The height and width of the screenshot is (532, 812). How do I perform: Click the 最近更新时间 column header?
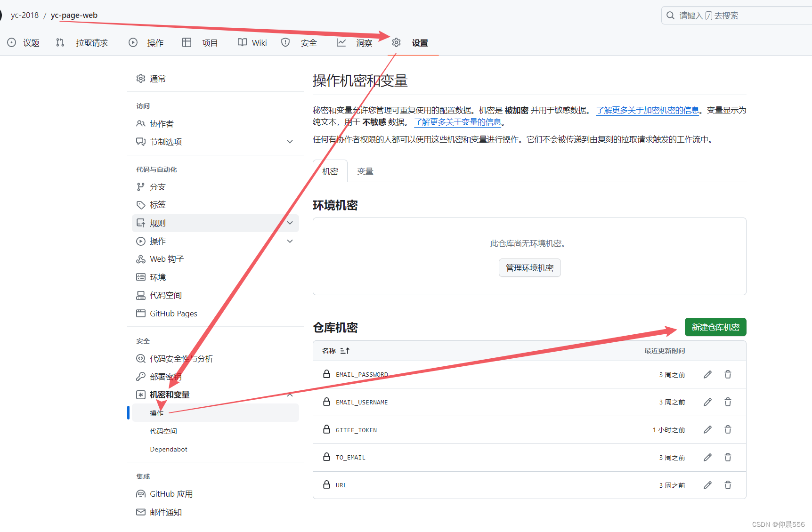[665, 351]
